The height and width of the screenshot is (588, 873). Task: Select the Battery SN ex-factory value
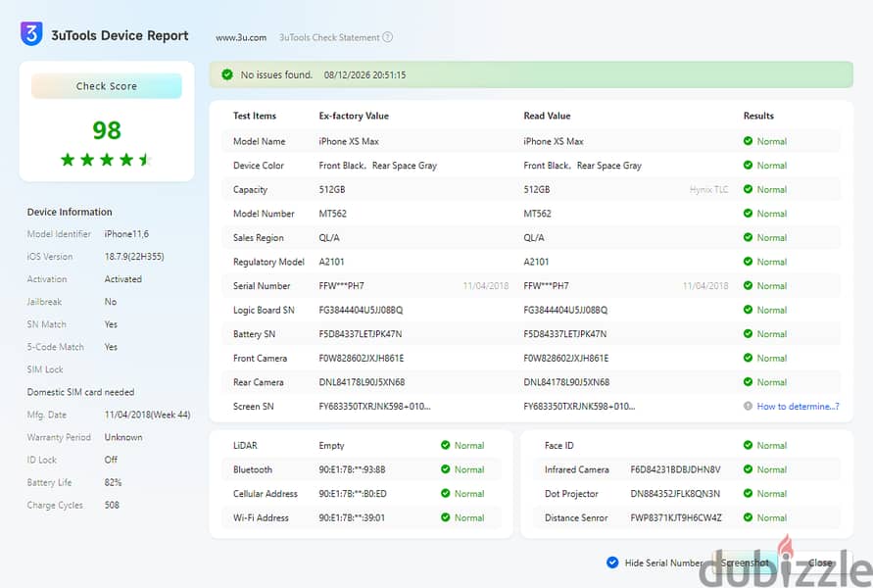coord(361,334)
